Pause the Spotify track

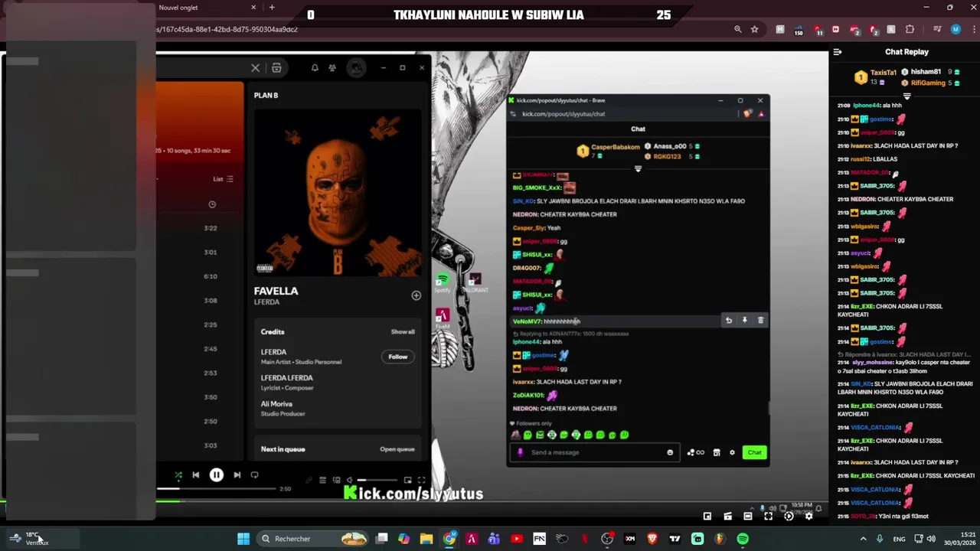point(216,475)
